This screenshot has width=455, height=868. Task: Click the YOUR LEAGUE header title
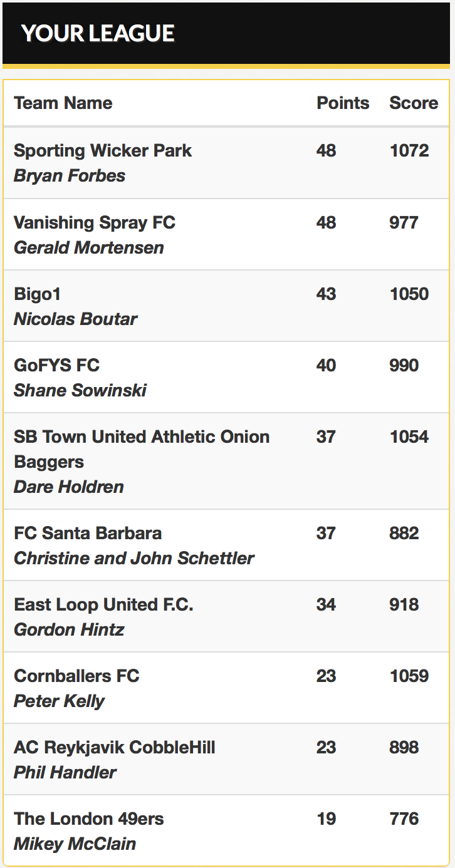tap(98, 33)
